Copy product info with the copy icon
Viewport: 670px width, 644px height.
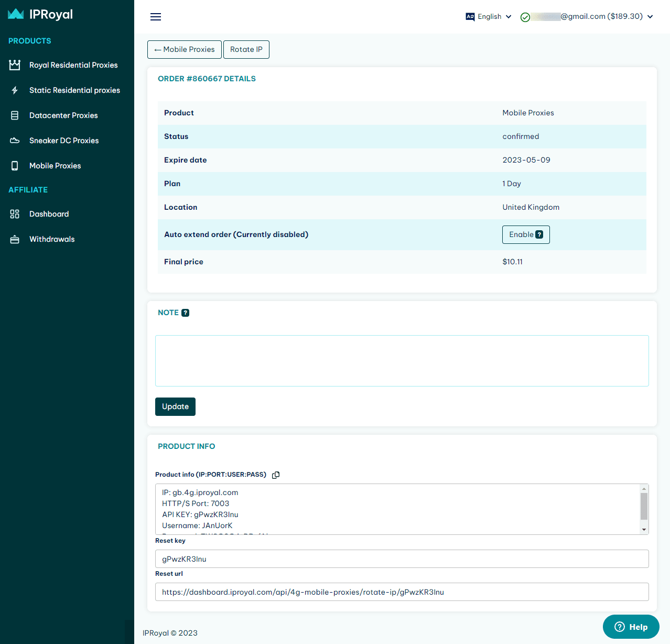(x=276, y=475)
